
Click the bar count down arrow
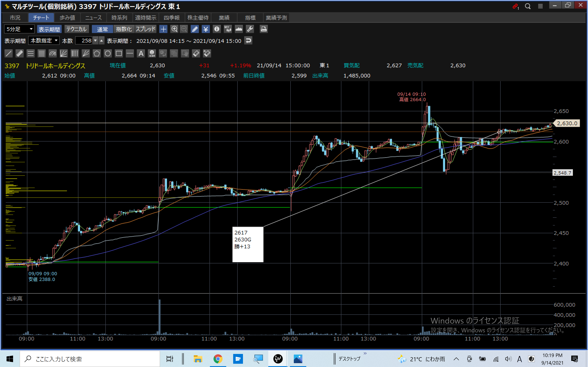coord(96,41)
